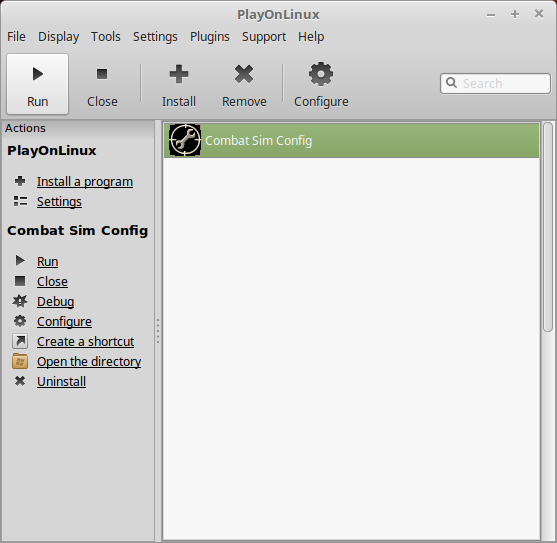This screenshot has width=557, height=543.
Task: Open the Settings link in Actions sidebar
Action: coord(59,201)
